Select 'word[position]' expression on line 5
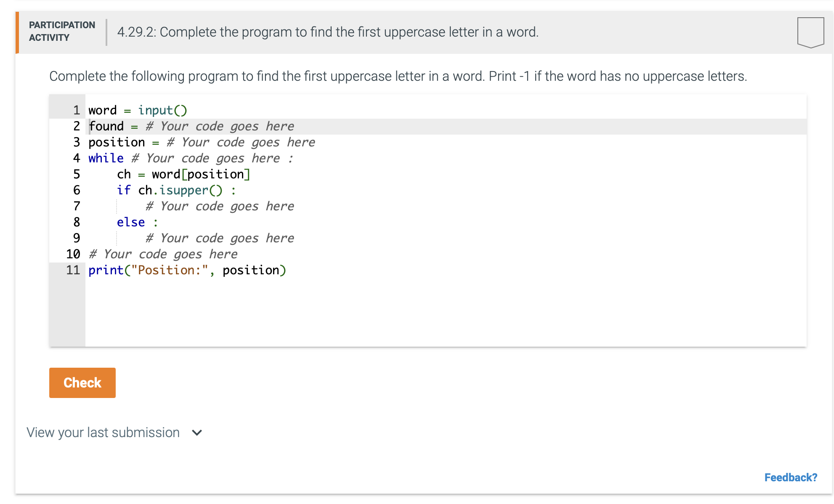This screenshot has width=834, height=504. 200,174
